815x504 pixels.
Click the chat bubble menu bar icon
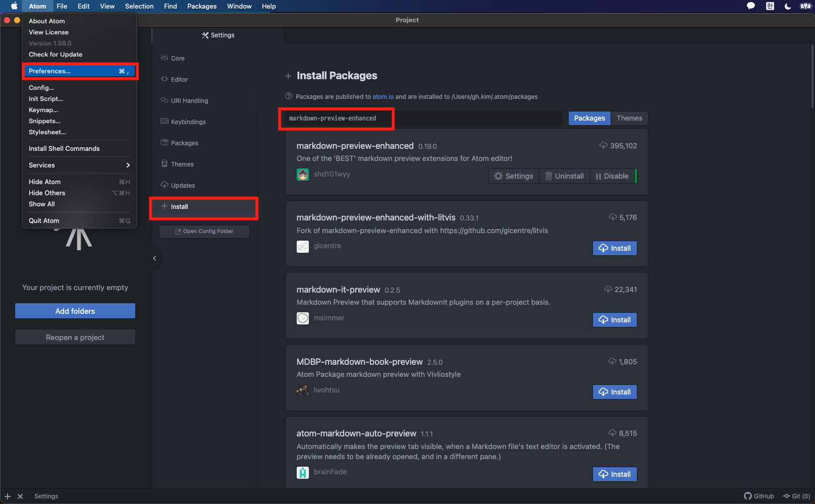click(x=751, y=6)
